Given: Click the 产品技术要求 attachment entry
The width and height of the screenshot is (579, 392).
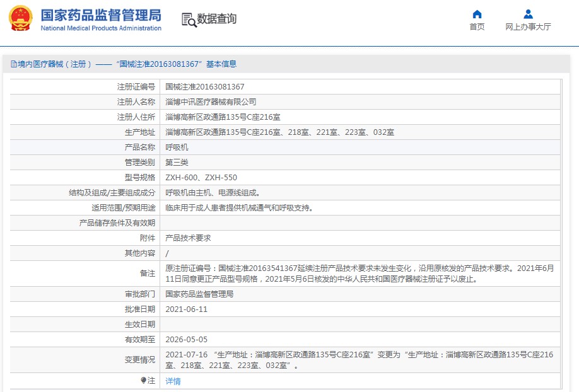Looking at the screenshot, I should (x=188, y=238).
